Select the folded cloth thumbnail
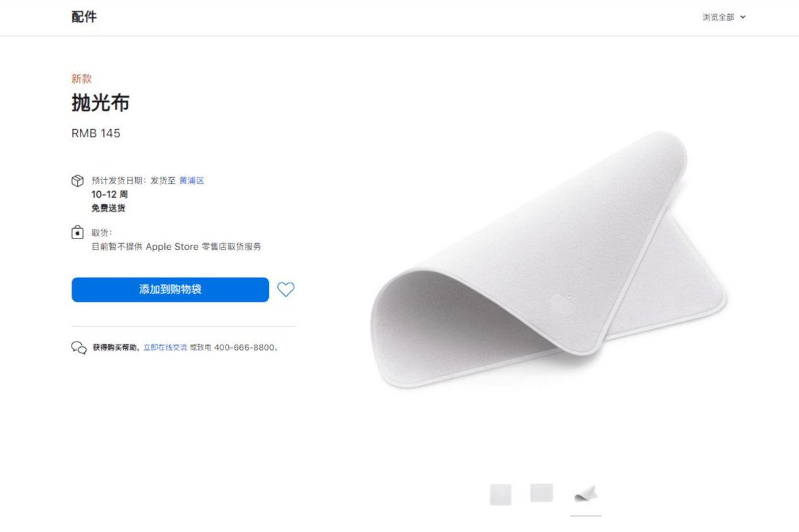 (x=586, y=494)
